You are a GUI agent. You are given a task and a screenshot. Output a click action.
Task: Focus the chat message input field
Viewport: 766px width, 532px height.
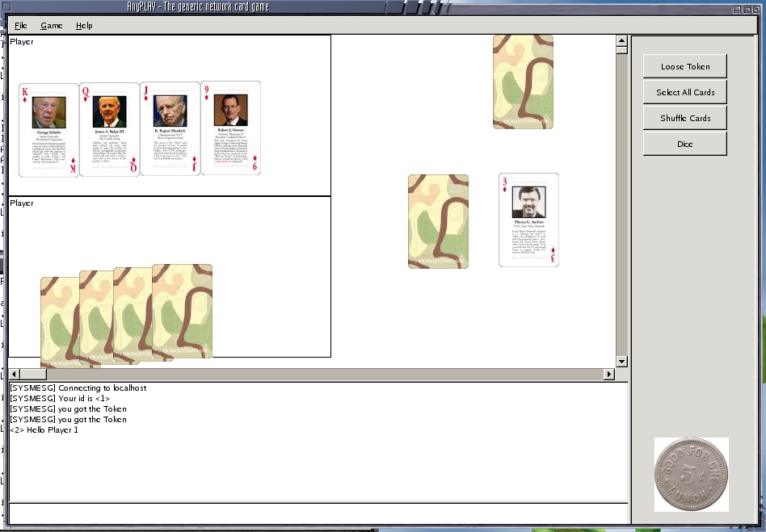coord(318,513)
